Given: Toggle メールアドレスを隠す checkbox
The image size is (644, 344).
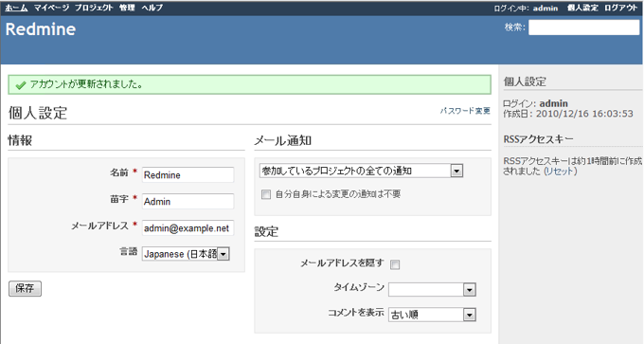Looking at the screenshot, I should (x=395, y=264).
